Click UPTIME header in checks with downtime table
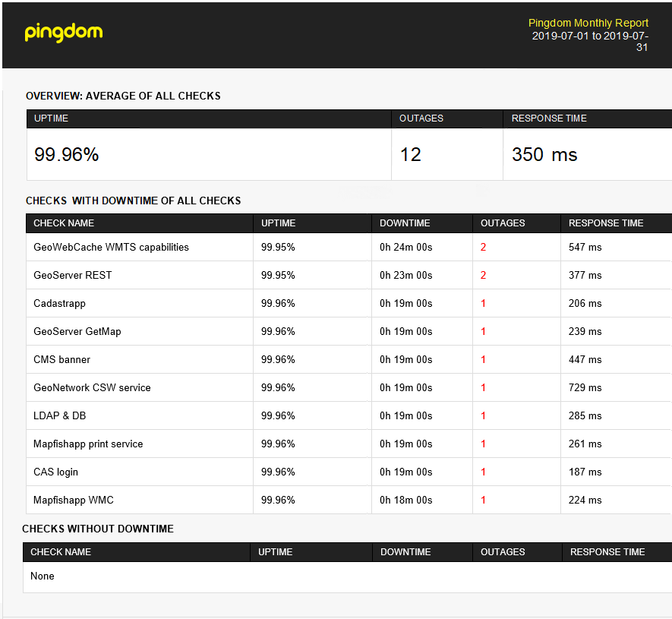 (279, 223)
